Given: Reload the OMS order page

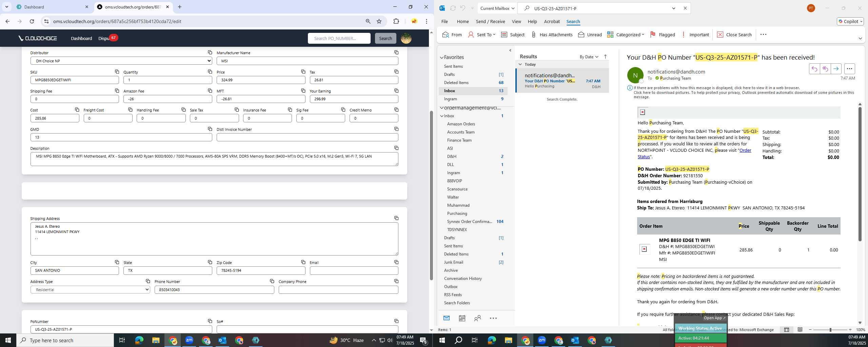Looking at the screenshot, I should (x=32, y=21).
